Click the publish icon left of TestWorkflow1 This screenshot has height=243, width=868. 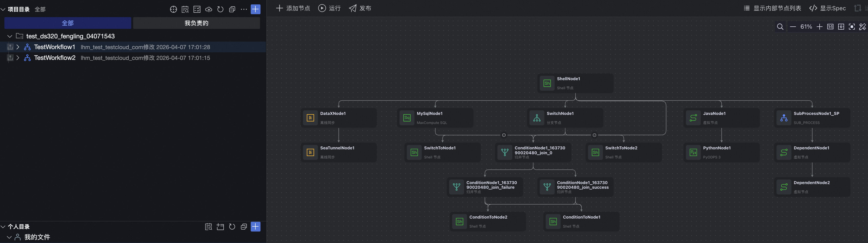(x=10, y=47)
